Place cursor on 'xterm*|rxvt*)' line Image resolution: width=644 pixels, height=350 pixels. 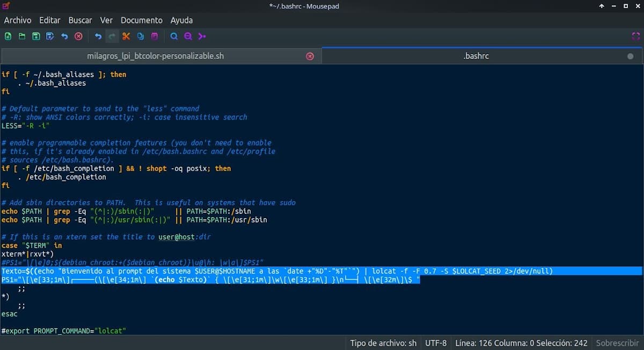(27, 254)
